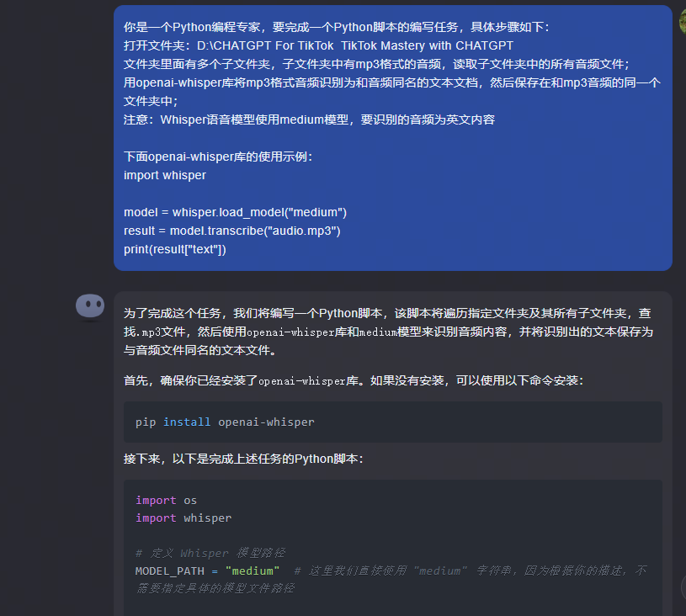Click the 'import whisper' line in the Python code block
This screenshot has height=616, width=686.
pos(183,518)
